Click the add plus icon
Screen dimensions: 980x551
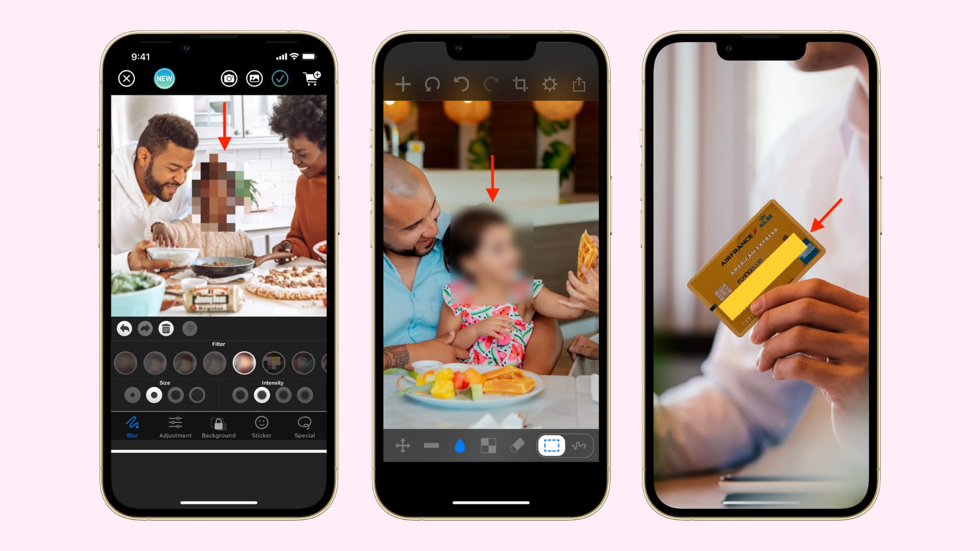(x=403, y=84)
